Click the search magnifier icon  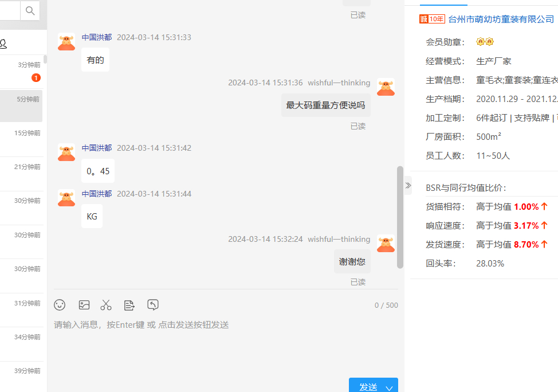click(30, 11)
